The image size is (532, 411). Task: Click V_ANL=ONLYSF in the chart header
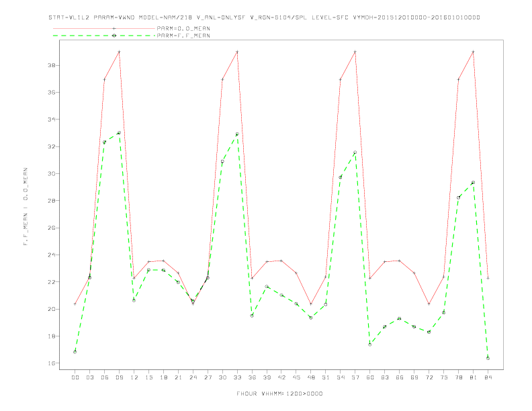click(x=221, y=17)
